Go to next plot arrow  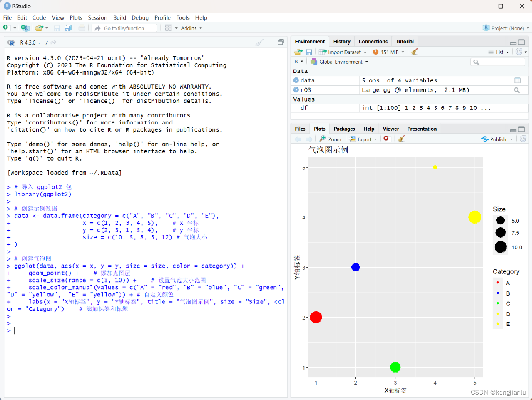point(309,139)
